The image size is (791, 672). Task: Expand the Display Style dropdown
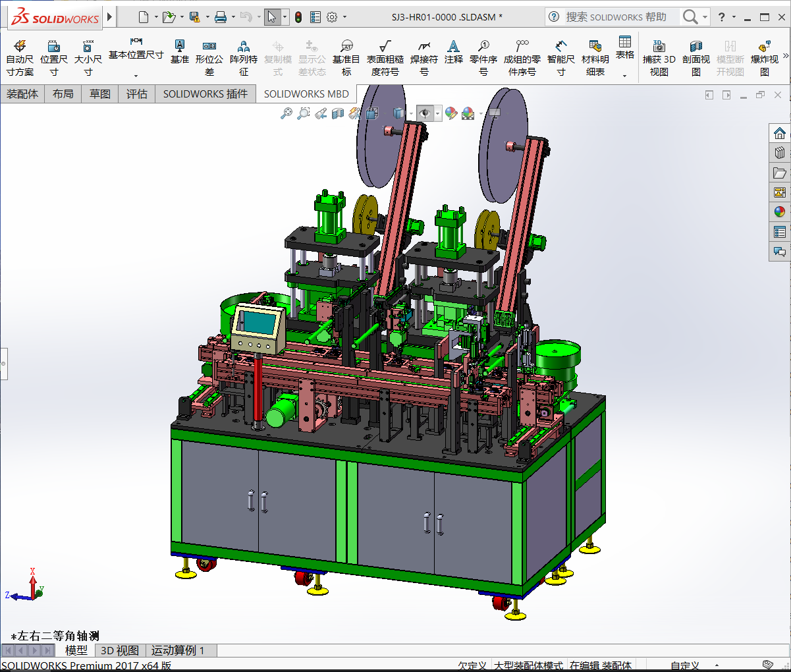pyautogui.click(x=410, y=113)
